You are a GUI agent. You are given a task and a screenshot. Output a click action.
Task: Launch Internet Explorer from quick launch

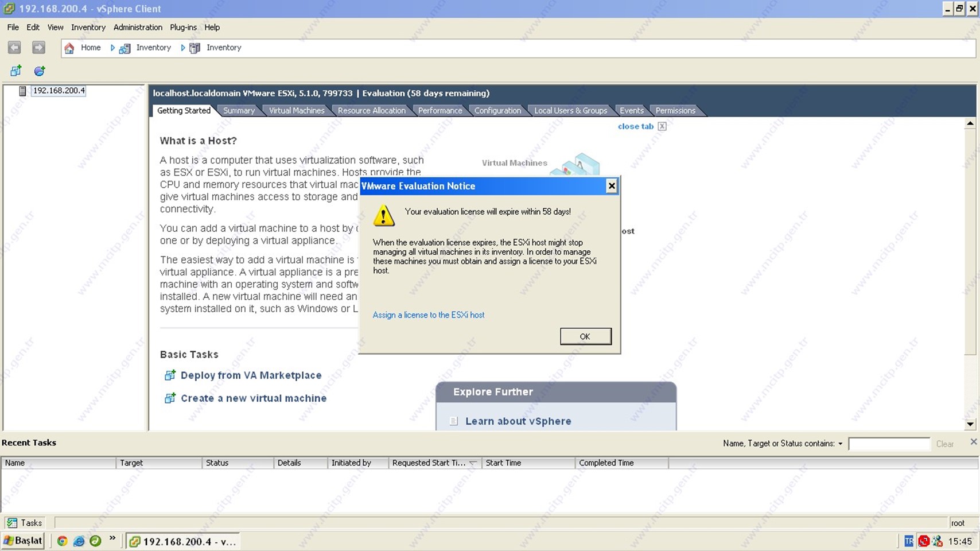coord(79,541)
